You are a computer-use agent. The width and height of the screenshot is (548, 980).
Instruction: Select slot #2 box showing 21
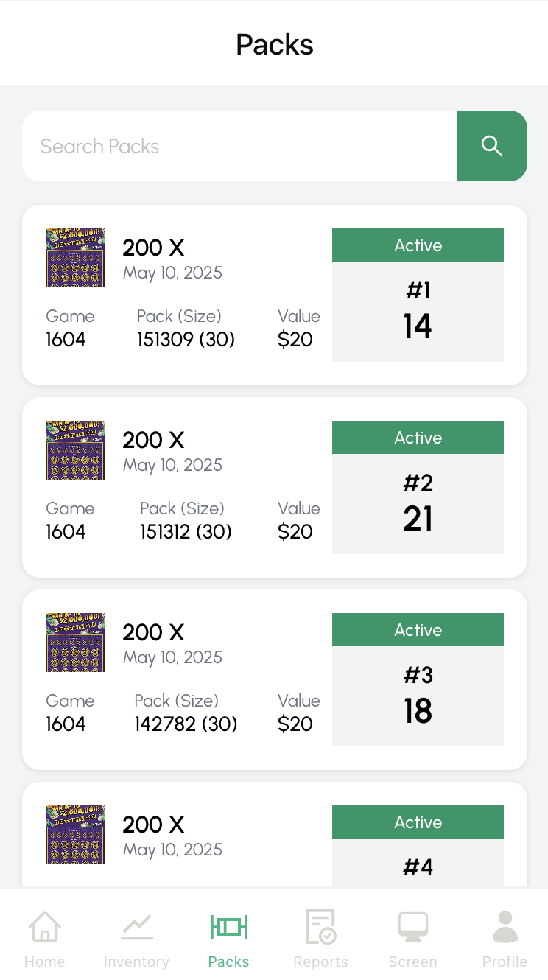[418, 504]
